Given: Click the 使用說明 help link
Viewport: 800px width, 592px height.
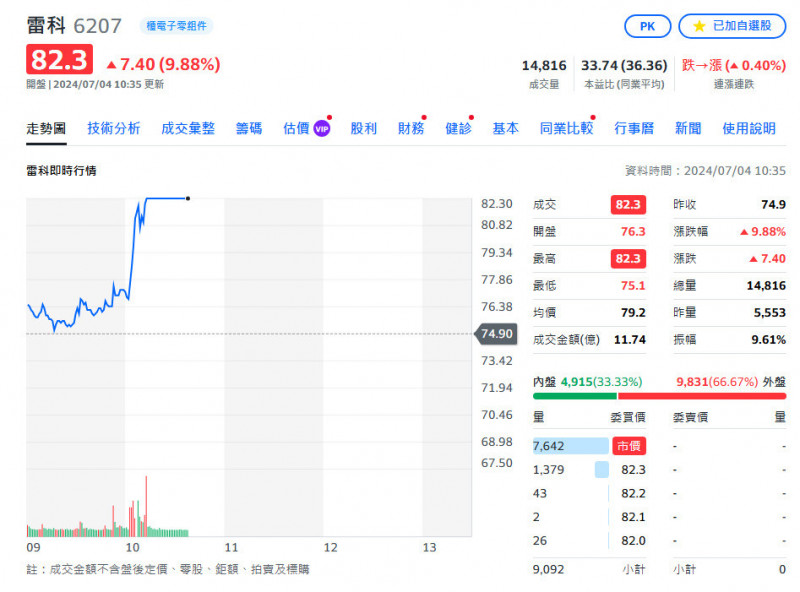Looking at the screenshot, I should [748, 129].
